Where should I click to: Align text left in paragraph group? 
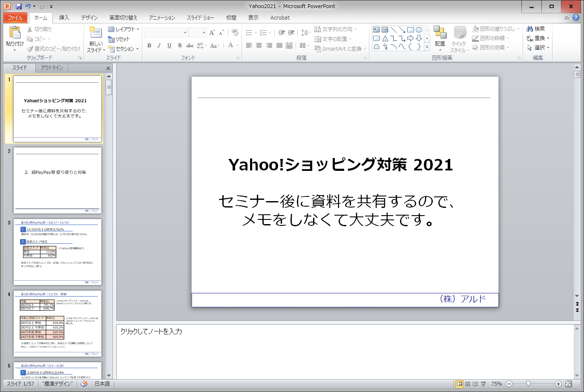(249, 46)
